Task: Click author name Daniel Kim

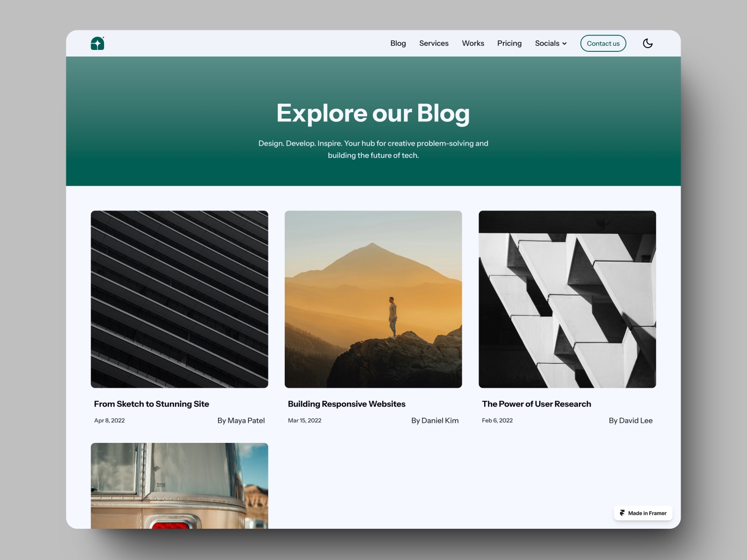Action: point(435,420)
